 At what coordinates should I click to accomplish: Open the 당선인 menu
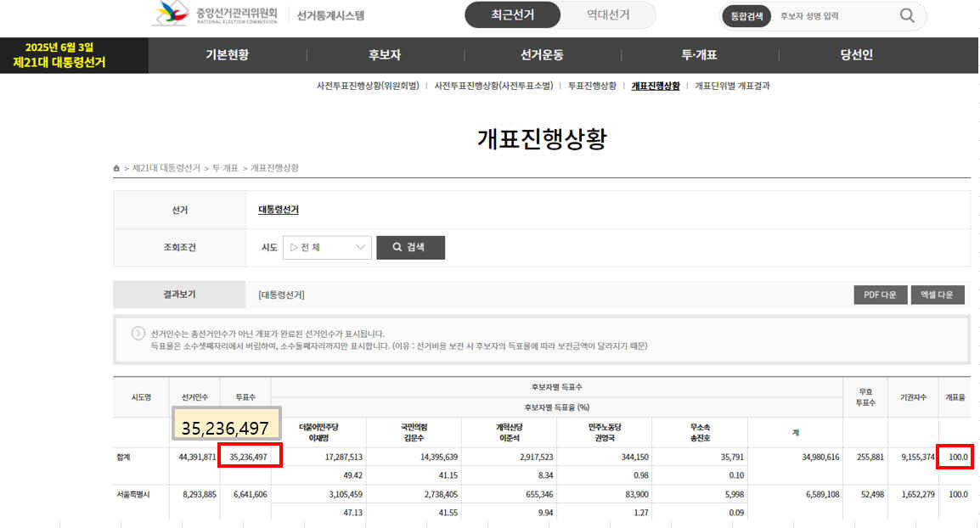tap(856, 55)
